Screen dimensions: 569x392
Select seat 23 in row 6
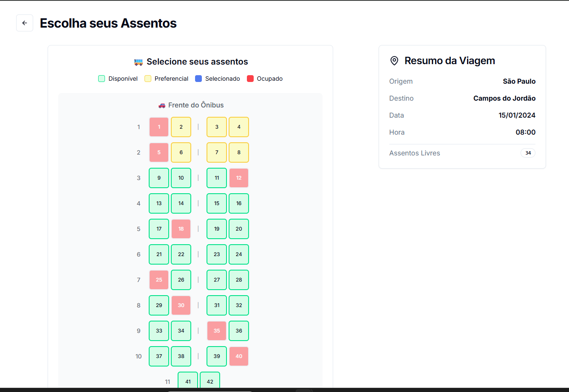click(x=217, y=254)
